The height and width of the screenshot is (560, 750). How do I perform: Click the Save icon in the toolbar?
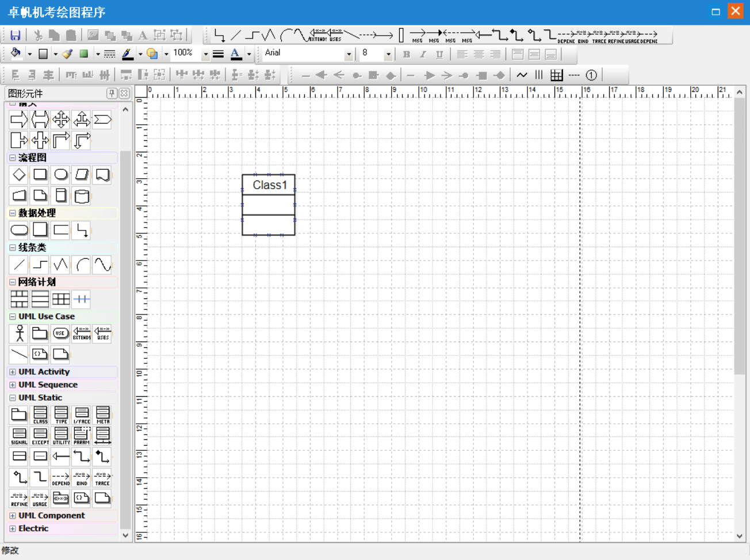pos(16,36)
